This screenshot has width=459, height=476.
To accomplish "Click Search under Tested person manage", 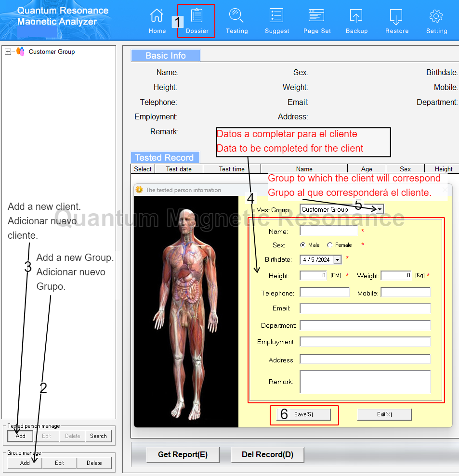I will click(x=98, y=436).
